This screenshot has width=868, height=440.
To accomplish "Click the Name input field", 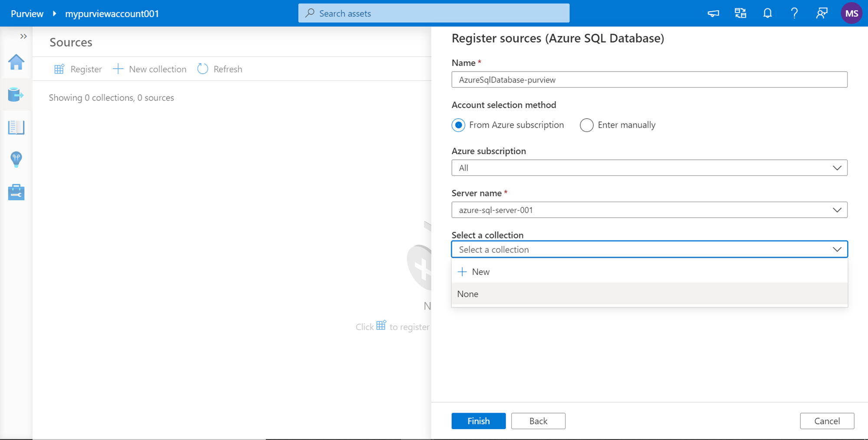I will pyautogui.click(x=649, y=80).
